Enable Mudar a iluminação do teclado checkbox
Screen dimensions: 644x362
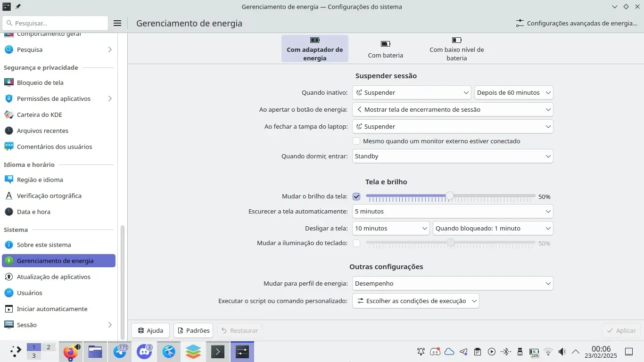pos(356,243)
